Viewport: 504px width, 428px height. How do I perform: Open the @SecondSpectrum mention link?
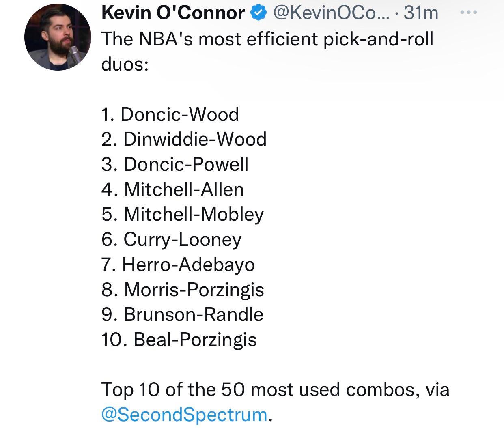point(184,414)
